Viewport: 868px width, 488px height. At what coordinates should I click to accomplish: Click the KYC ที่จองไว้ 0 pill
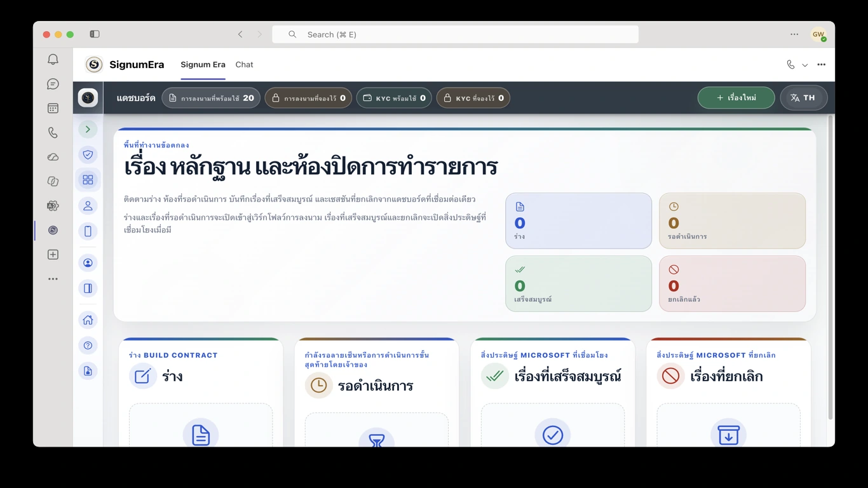pyautogui.click(x=473, y=98)
